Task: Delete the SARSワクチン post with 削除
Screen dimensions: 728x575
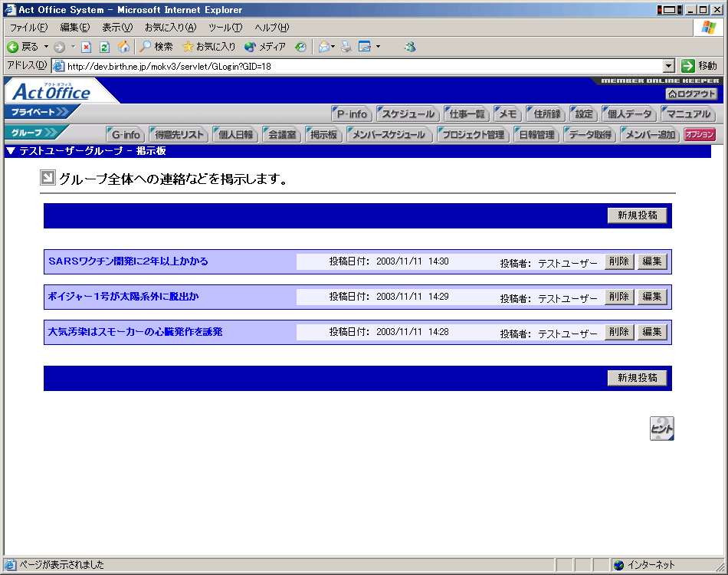Action: tap(618, 261)
